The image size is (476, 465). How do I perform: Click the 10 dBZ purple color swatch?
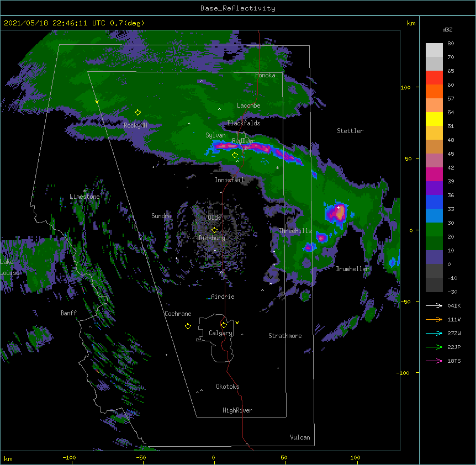click(434, 257)
